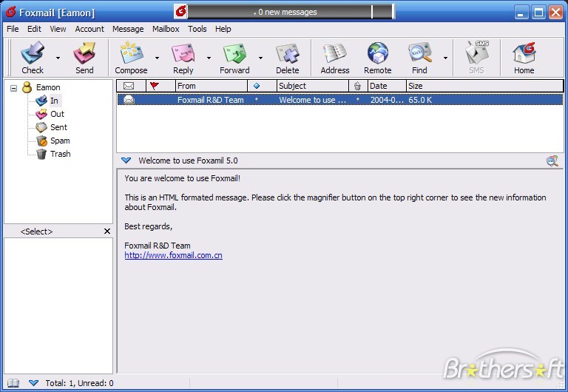568x392 pixels.
Task: Click the blue diamond column header
Action: point(257,86)
